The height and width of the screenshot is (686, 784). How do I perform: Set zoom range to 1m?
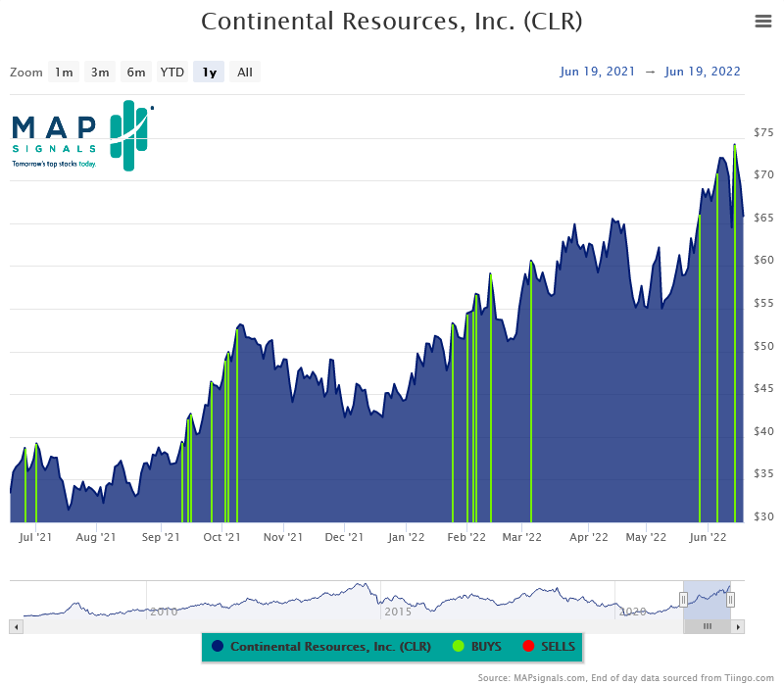click(64, 72)
